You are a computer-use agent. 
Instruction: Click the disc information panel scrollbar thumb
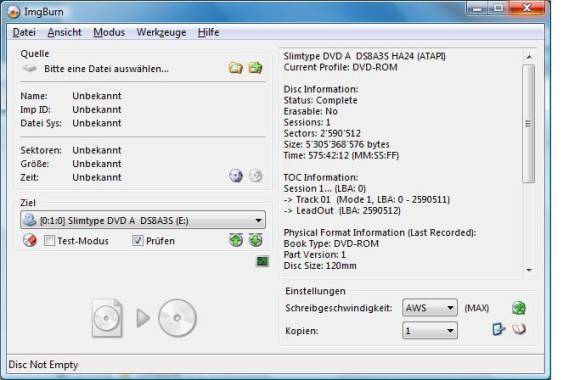529,124
